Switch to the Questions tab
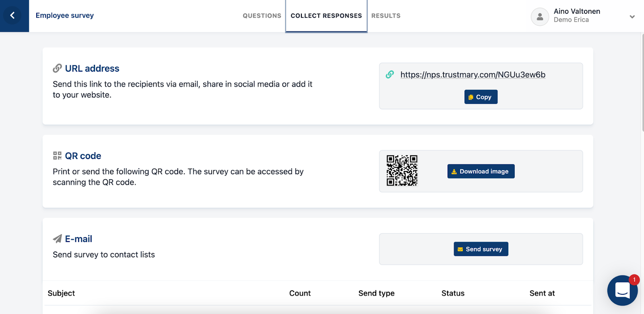The image size is (644, 314). pyautogui.click(x=262, y=16)
